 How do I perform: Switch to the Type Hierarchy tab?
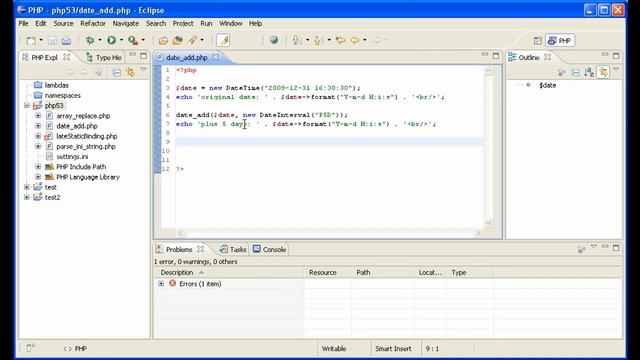click(x=104, y=58)
